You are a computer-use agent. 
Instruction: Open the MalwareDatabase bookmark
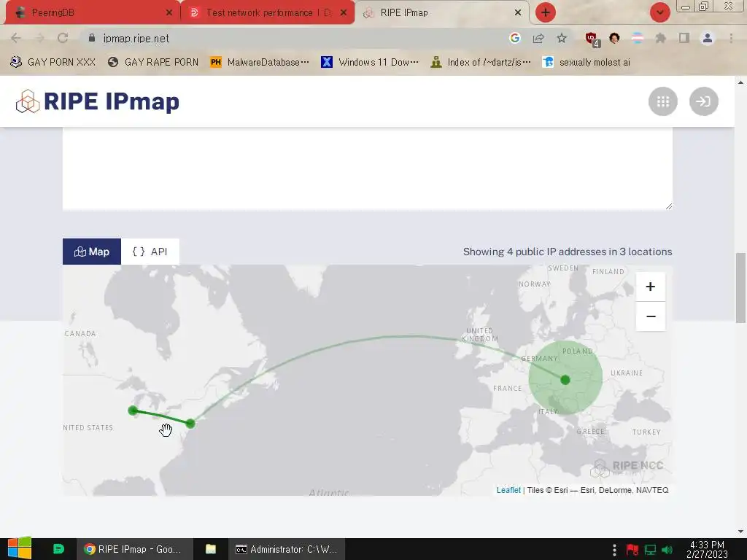point(260,62)
